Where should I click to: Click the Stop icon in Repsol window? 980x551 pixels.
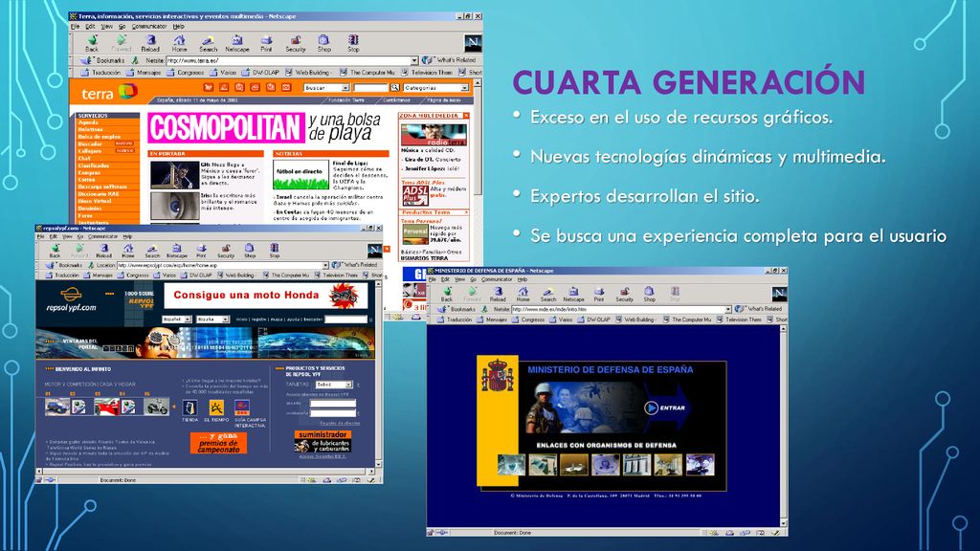[275, 249]
